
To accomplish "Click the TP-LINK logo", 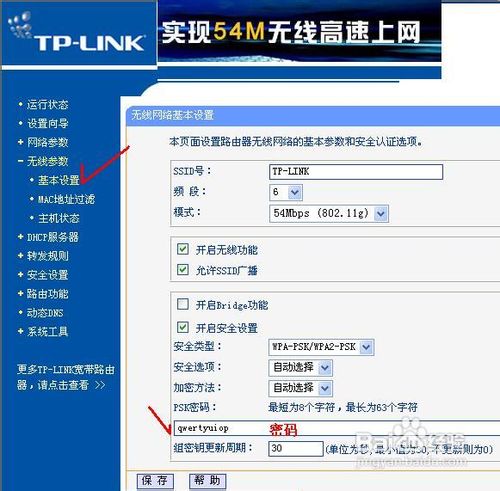I will pyautogui.click(x=77, y=33).
